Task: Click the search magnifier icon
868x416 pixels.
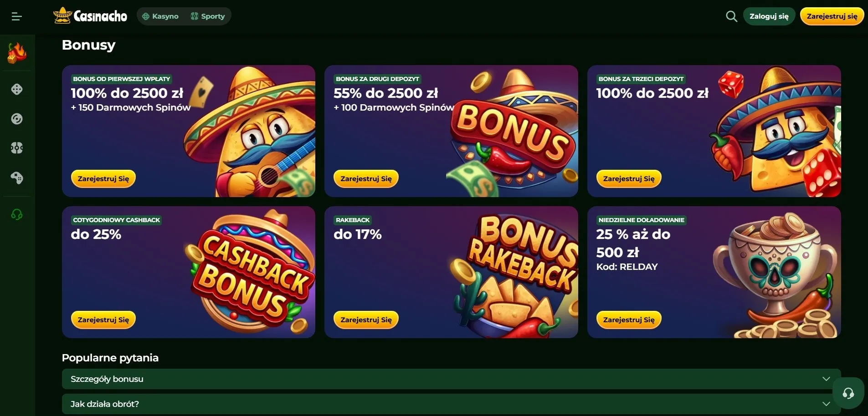Action: click(x=731, y=16)
